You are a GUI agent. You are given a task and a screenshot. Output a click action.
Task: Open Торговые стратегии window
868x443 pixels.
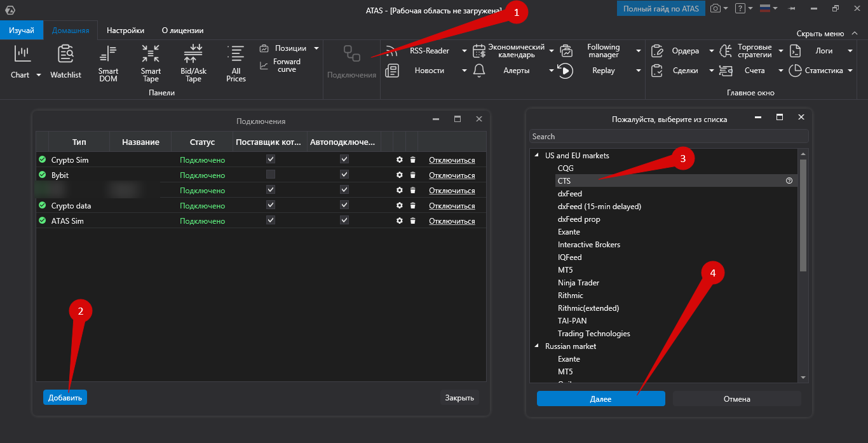tap(747, 51)
